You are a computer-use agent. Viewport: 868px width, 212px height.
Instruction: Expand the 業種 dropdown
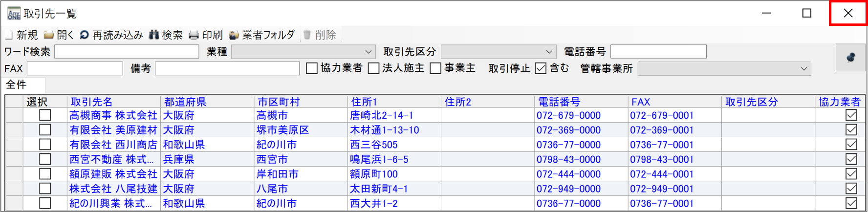coord(368,52)
